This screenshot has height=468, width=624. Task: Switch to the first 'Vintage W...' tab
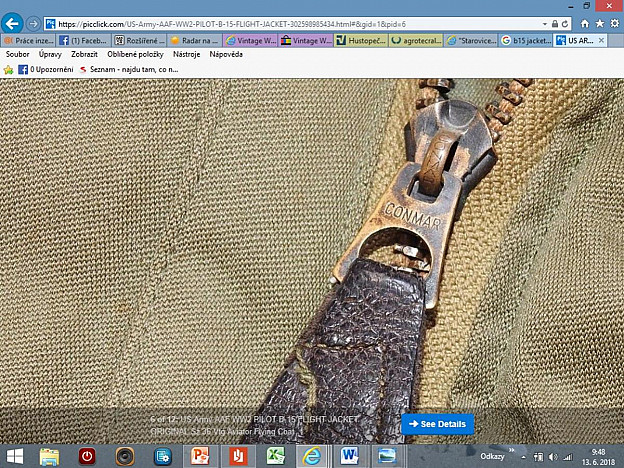coord(250,41)
